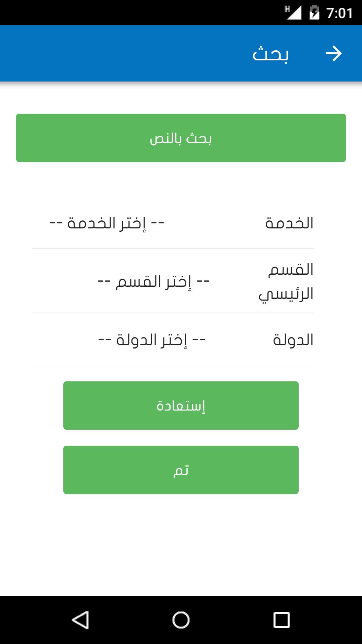Screen dimensions: 362x644
Task: Click the divider line below the الخدمة row
Action: [173, 249]
